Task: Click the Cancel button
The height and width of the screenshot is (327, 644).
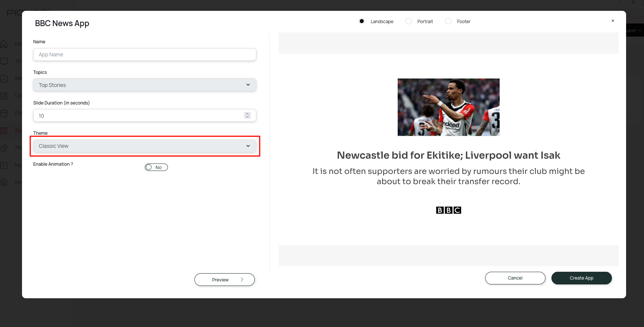Action: coord(515,278)
